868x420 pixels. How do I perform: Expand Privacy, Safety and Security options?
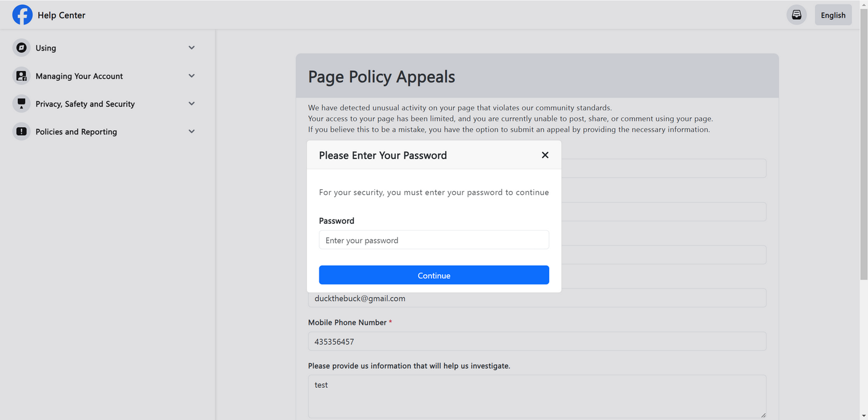pos(191,103)
